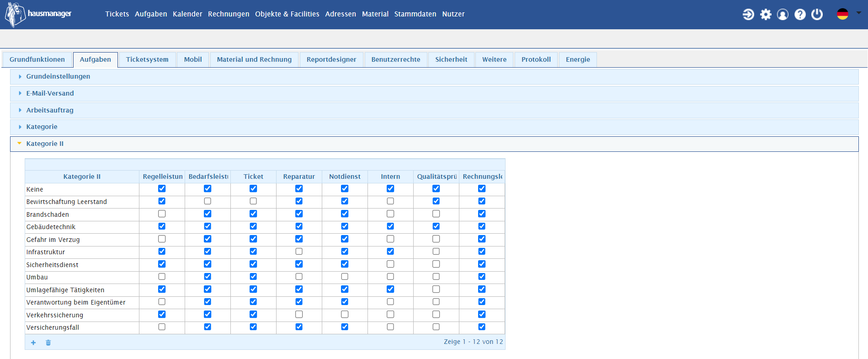Open settings gear icon in header
The width and height of the screenshot is (868, 359).
click(766, 15)
